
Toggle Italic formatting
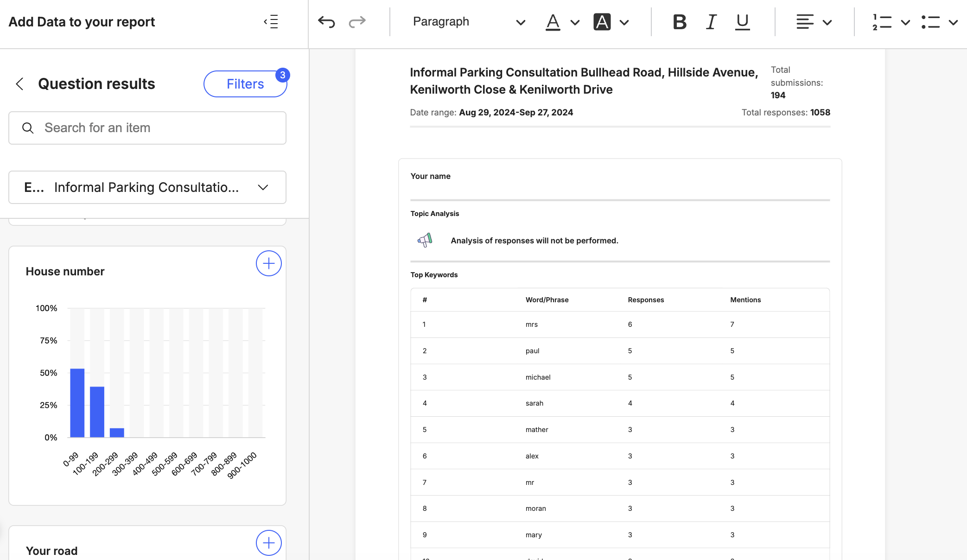tap(711, 22)
